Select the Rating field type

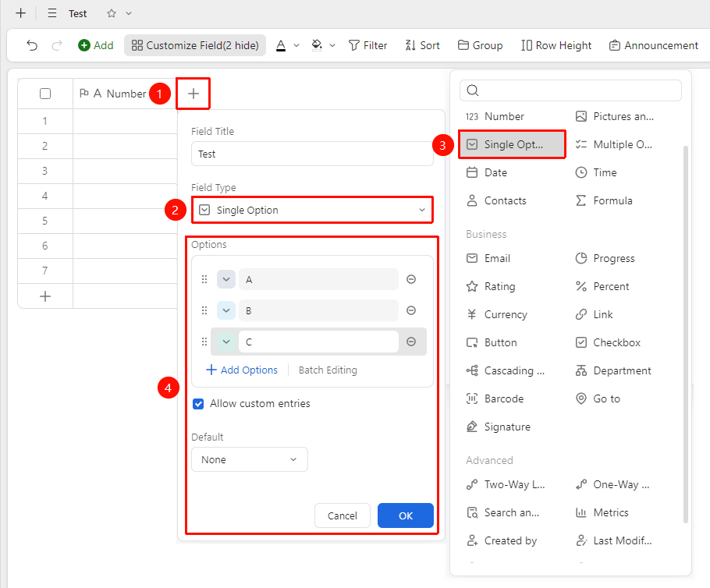(491, 286)
